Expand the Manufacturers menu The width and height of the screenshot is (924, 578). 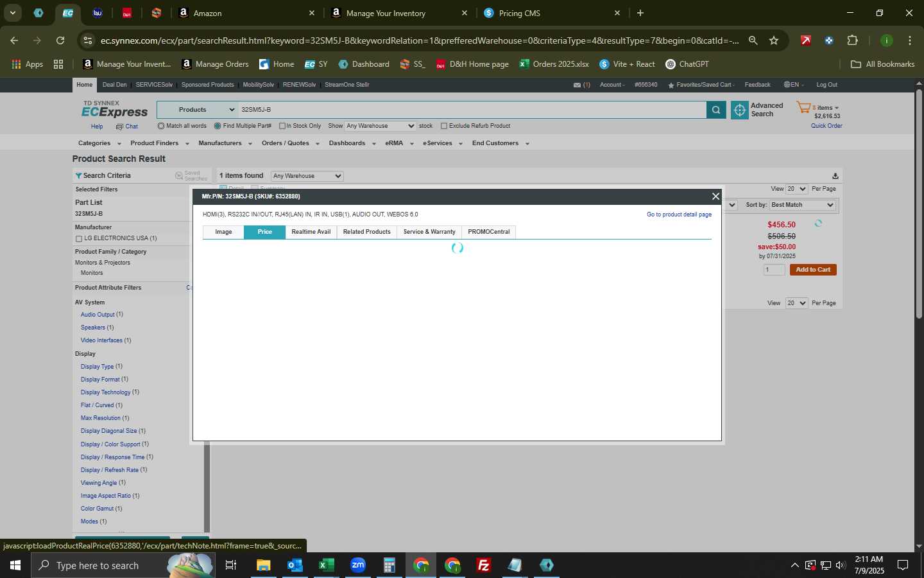click(x=225, y=143)
